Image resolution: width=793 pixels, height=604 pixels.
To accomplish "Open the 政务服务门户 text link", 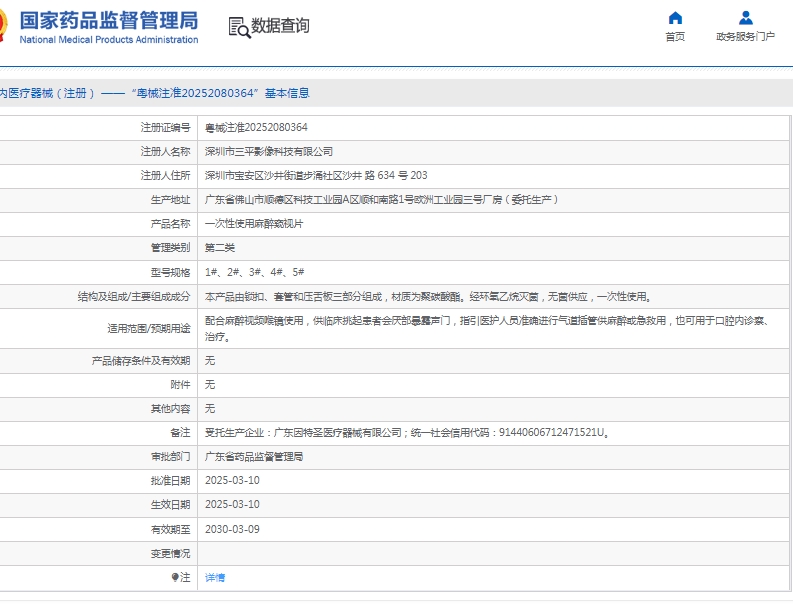I will coord(745,36).
